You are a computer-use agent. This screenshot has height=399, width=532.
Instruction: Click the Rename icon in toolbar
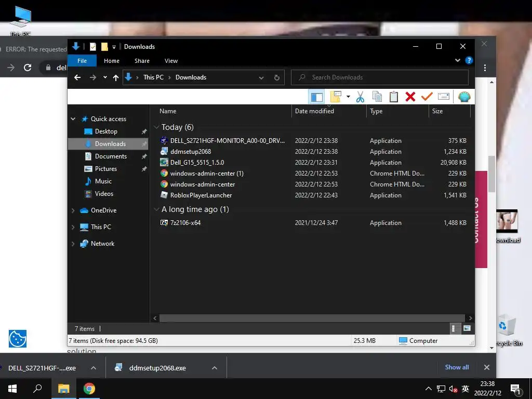pos(444,97)
